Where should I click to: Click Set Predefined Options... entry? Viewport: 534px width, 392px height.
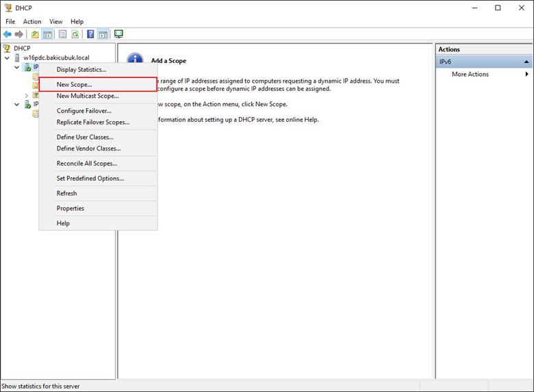tap(98, 179)
